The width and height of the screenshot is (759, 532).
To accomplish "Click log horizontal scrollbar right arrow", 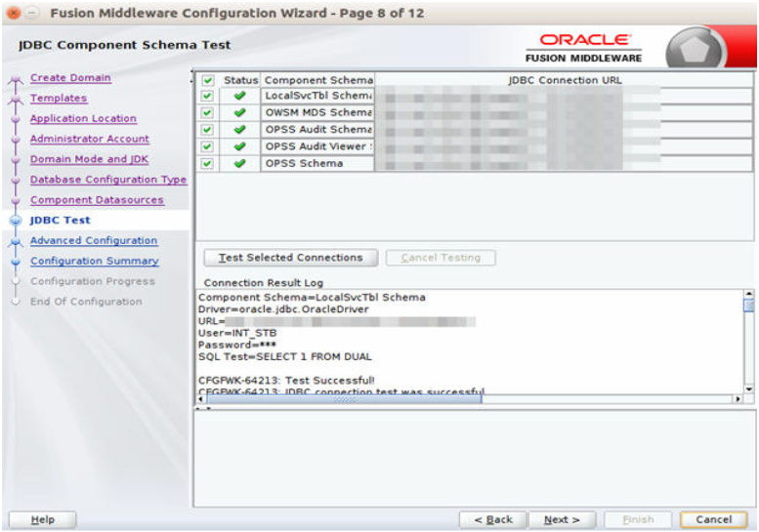I will 738,399.
